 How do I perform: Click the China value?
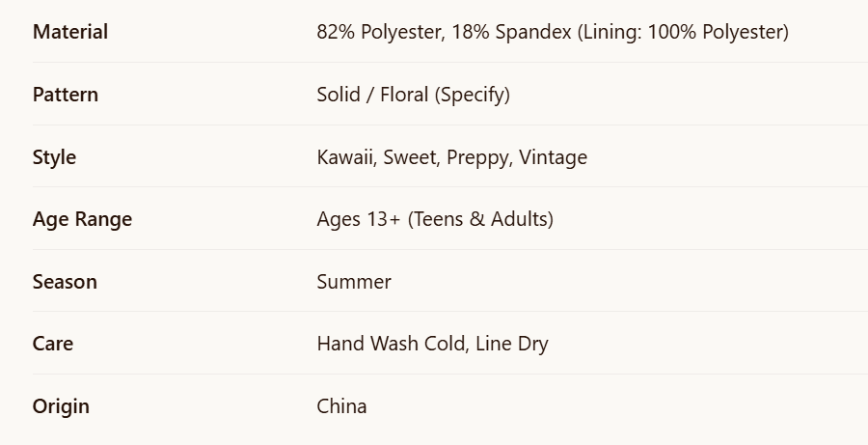[x=341, y=406]
